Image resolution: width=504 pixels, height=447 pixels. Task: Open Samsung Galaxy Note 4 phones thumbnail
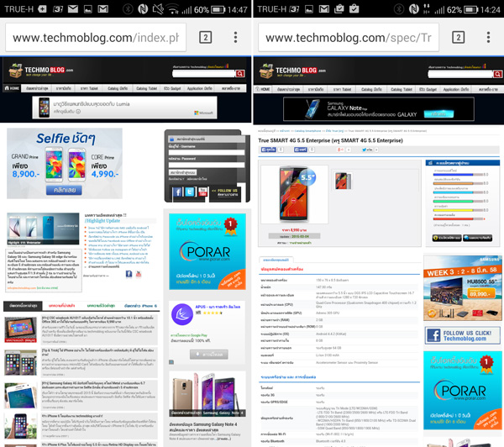(x=207, y=394)
